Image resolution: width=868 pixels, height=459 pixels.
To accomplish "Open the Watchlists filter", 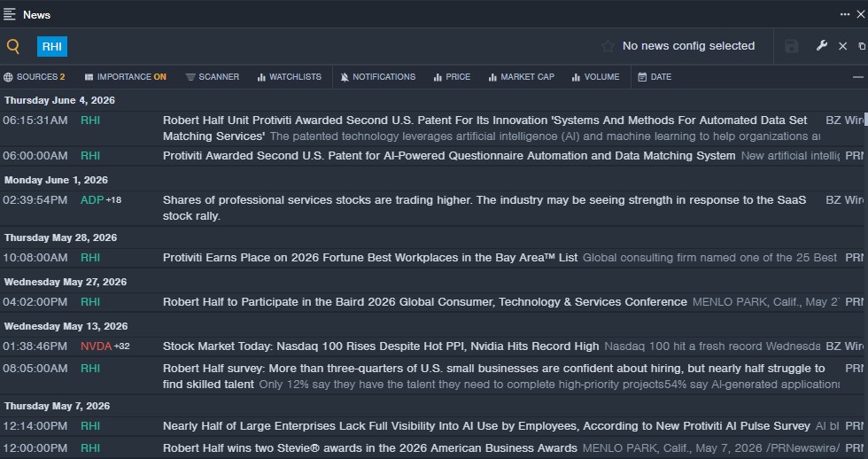I will pos(290,77).
